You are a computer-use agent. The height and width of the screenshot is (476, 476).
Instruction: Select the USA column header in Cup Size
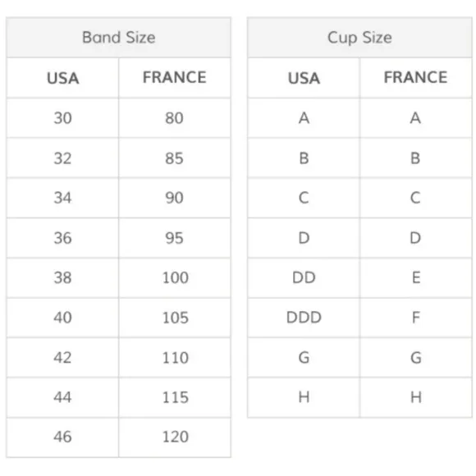(x=304, y=78)
